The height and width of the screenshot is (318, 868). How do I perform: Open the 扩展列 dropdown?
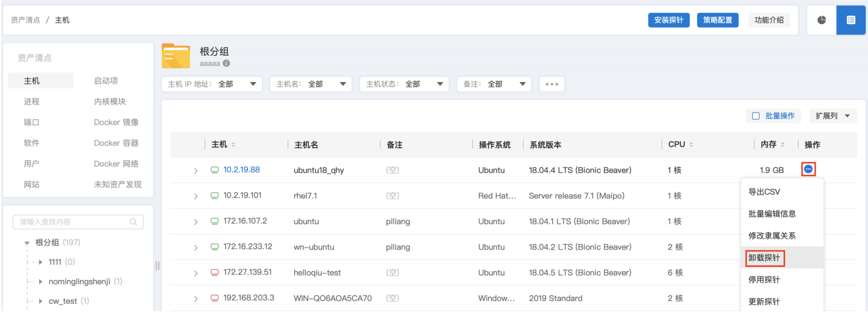[832, 116]
